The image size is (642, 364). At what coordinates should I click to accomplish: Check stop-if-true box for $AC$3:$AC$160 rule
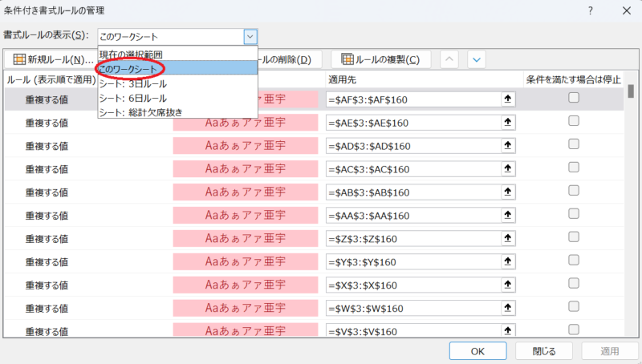574,168
